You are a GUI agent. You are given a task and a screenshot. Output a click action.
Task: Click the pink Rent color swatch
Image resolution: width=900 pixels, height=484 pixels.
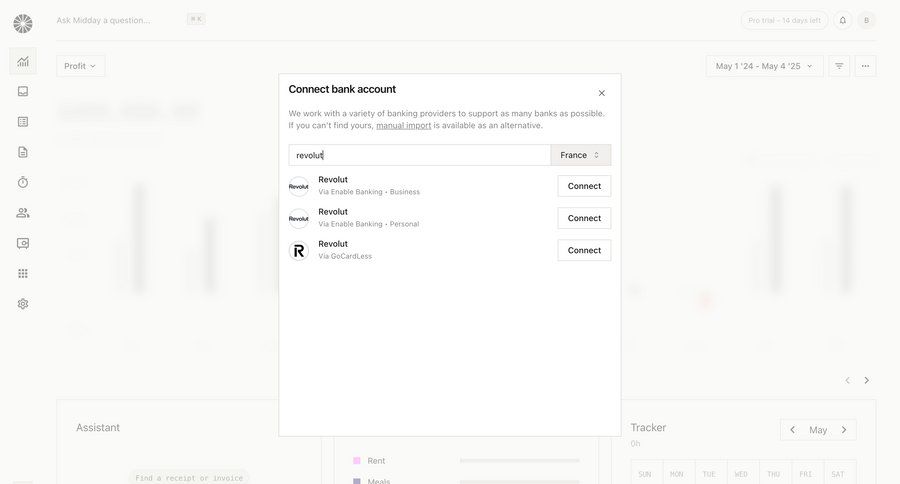pos(356,460)
